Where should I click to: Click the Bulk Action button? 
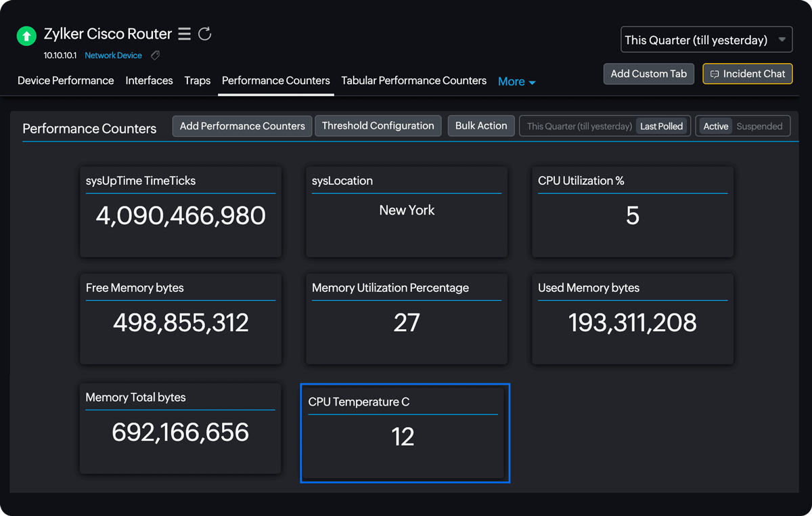pos(481,126)
